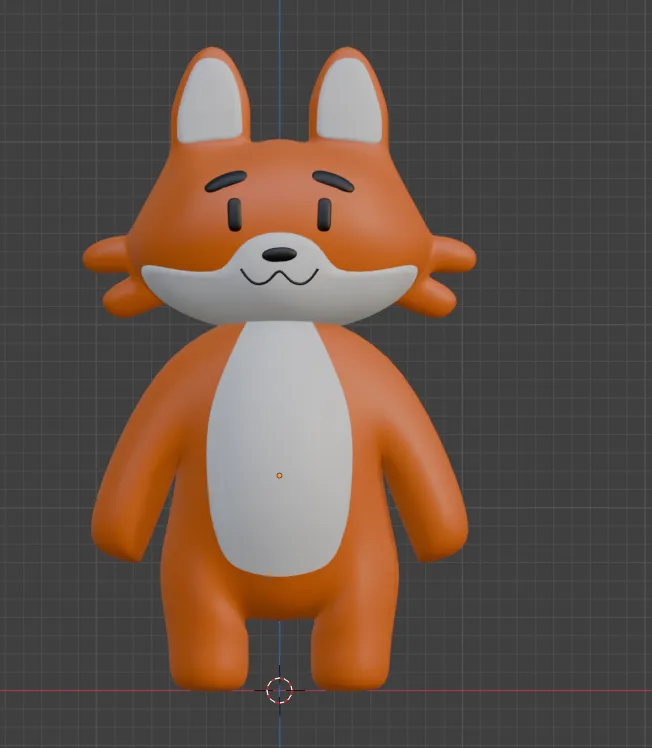Select the eyebrow above the left eye
Viewport: 652px width, 748px height.
[225, 181]
